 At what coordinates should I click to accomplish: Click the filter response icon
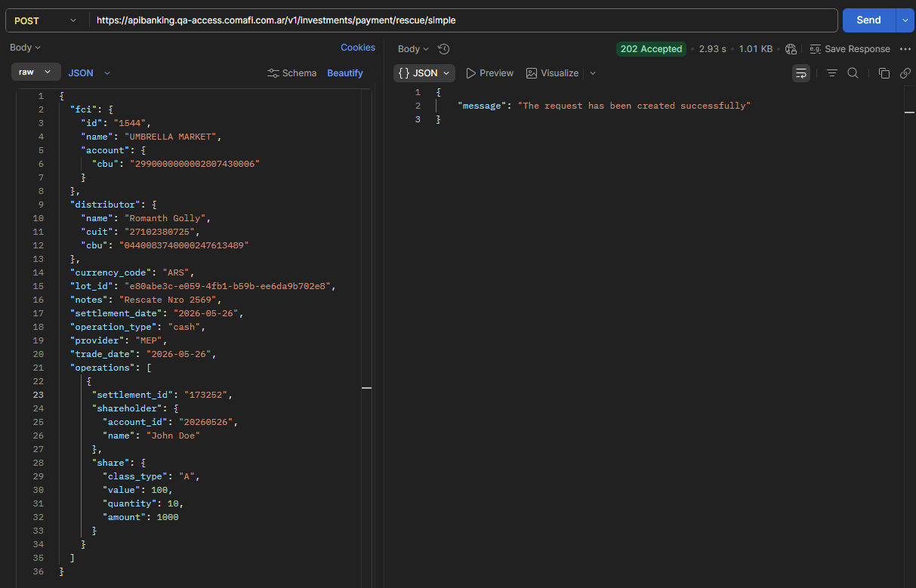pyautogui.click(x=832, y=73)
